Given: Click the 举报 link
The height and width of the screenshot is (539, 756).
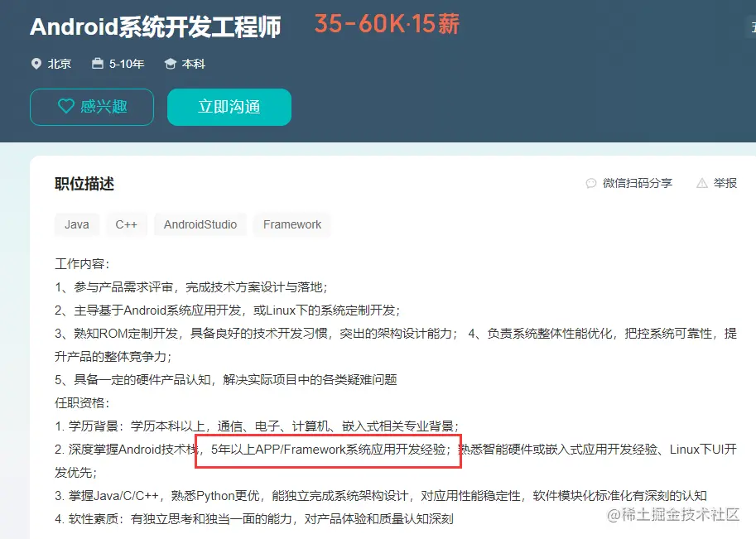Looking at the screenshot, I should [x=725, y=183].
